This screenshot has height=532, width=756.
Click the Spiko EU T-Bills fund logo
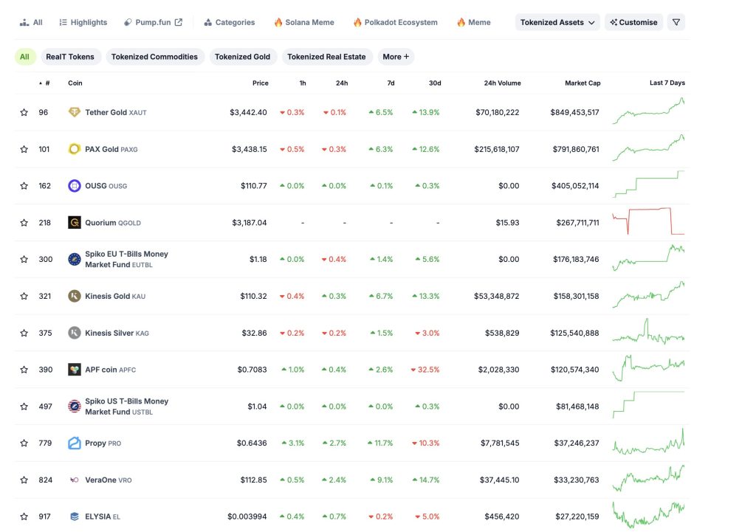(75, 259)
